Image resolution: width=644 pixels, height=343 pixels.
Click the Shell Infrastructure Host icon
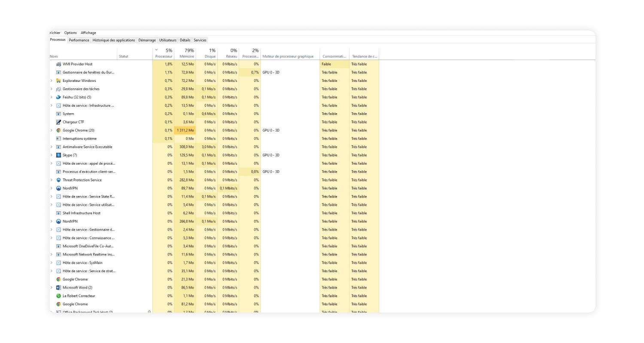tap(58, 213)
